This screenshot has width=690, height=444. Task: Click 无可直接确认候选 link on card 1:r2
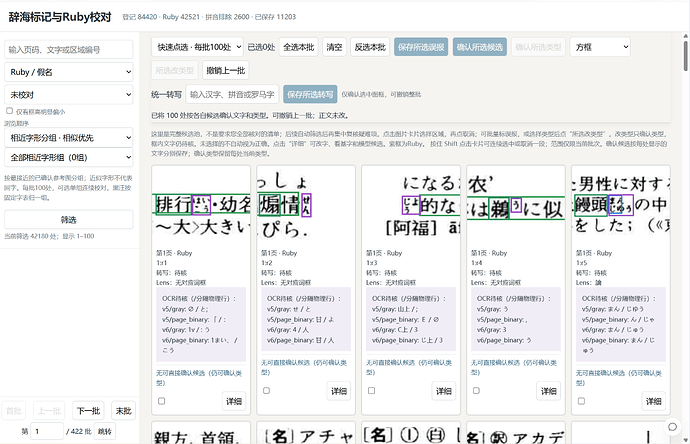tap(304, 367)
